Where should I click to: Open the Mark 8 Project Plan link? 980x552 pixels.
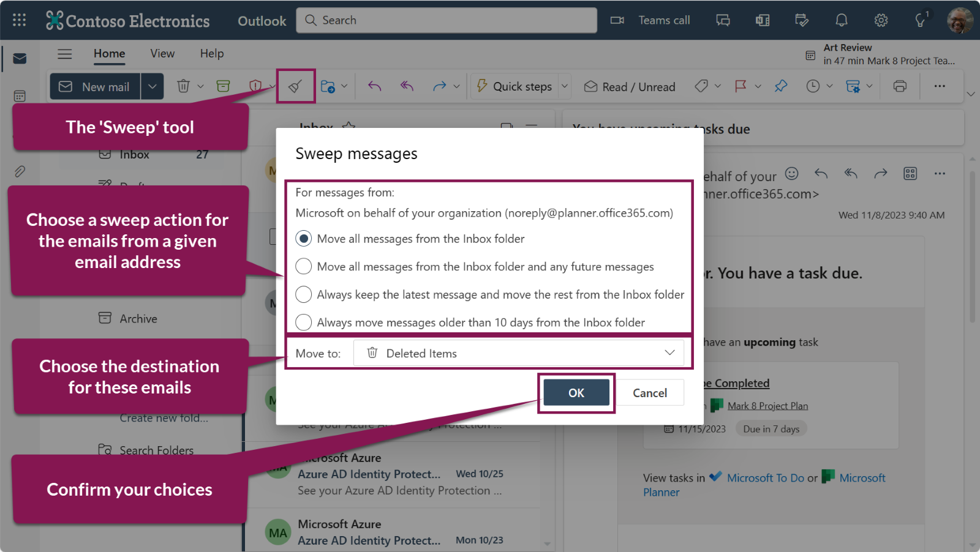[x=767, y=406]
